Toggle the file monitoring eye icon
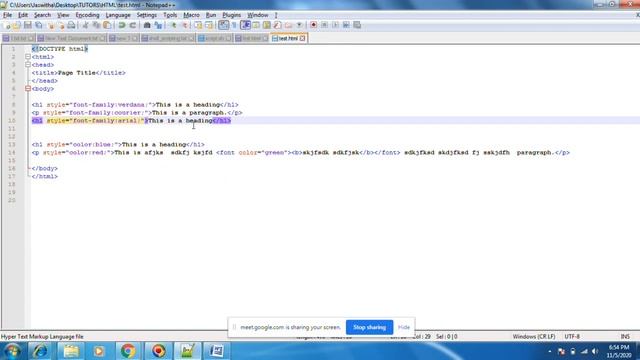This screenshot has width=640, height=360. tap(299, 25)
